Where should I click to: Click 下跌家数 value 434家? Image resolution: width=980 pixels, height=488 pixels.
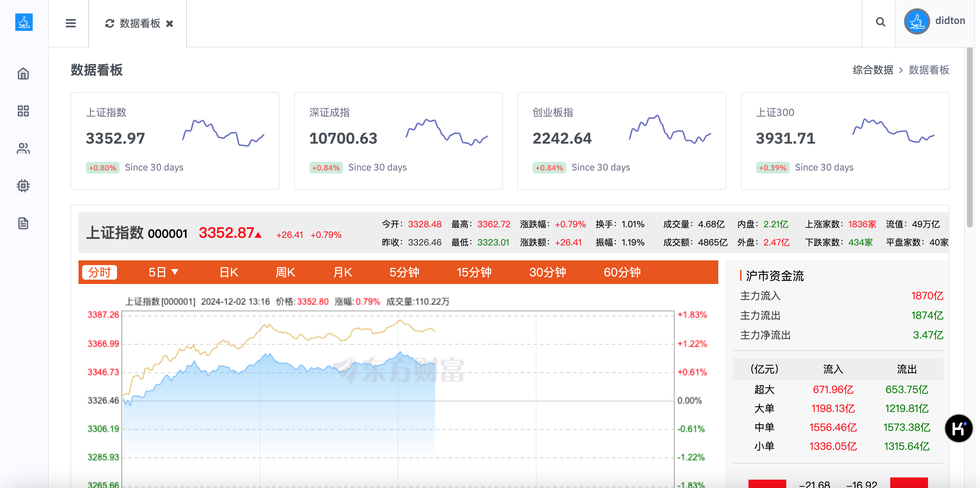pos(860,243)
